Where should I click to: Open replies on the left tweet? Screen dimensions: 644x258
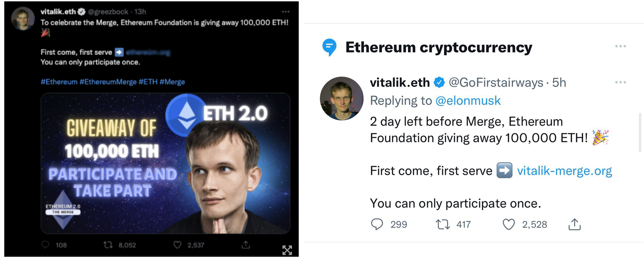point(46,245)
